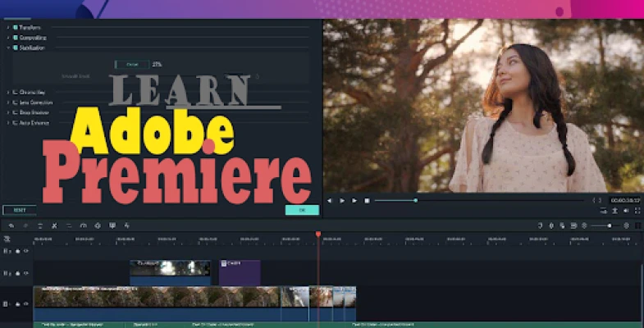This screenshot has width=644, height=328.
Task: Expand the Compositing section arrow
Action: click(x=8, y=38)
